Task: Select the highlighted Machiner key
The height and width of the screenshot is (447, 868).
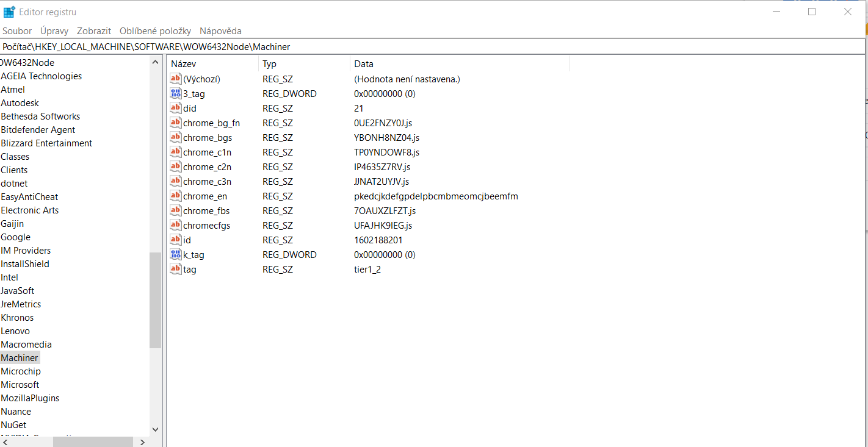Action: point(20,358)
